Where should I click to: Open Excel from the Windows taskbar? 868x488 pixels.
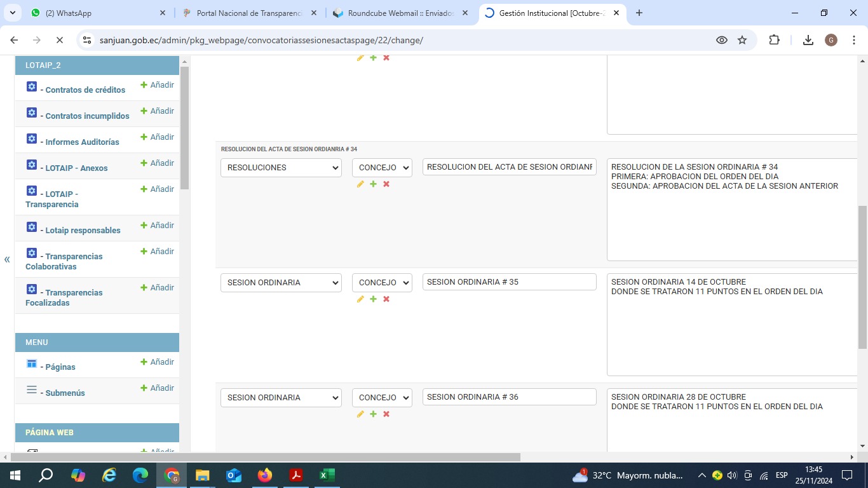point(327,475)
